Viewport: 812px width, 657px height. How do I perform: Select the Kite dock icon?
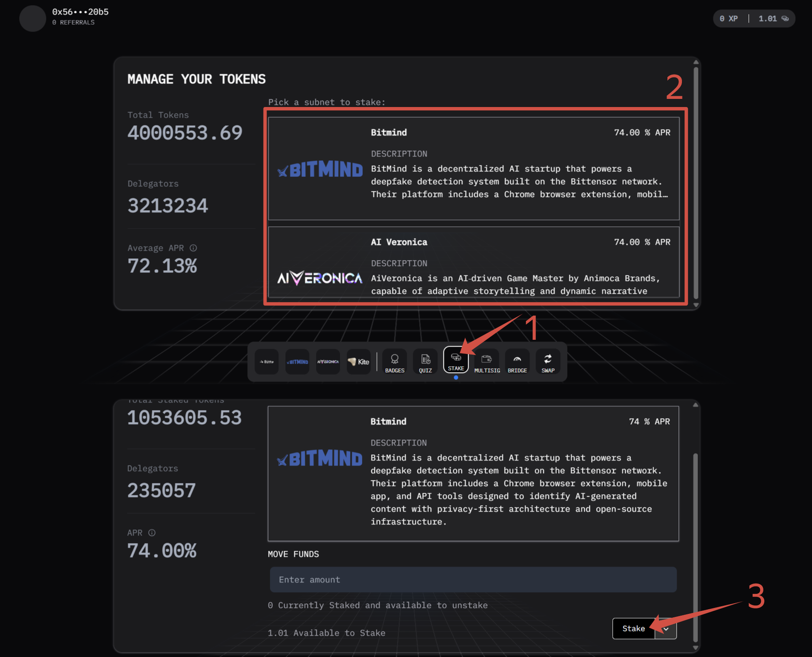(x=358, y=362)
